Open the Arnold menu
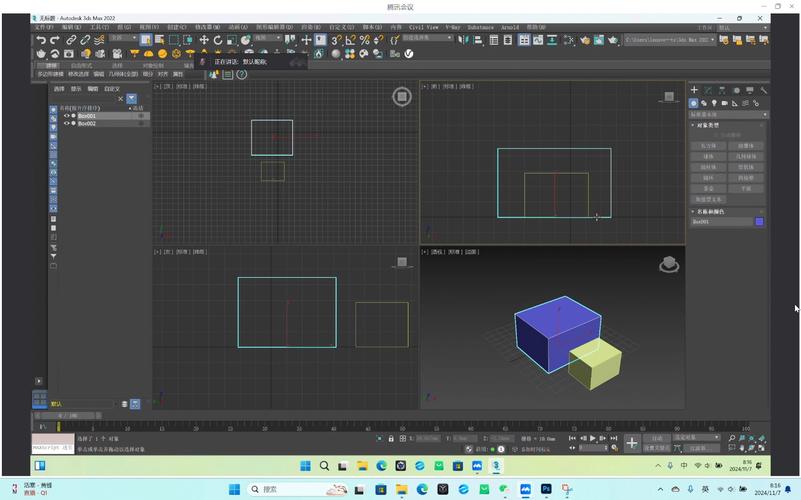The image size is (801, 500). tap(510, 27)
